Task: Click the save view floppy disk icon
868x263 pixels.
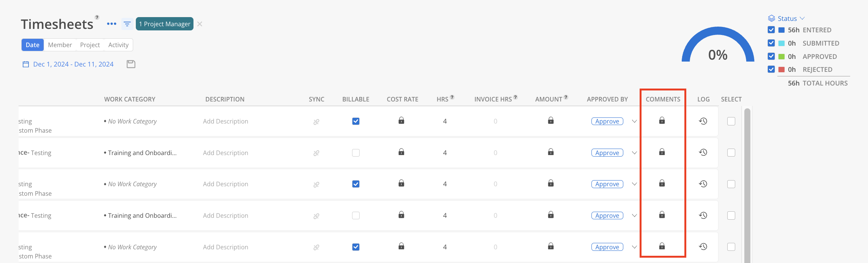Action: coord(131,64)
